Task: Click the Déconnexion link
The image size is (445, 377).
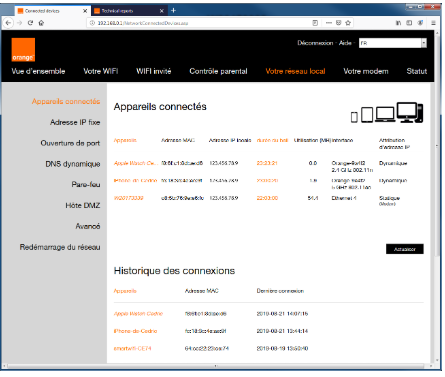Action: 315,43
